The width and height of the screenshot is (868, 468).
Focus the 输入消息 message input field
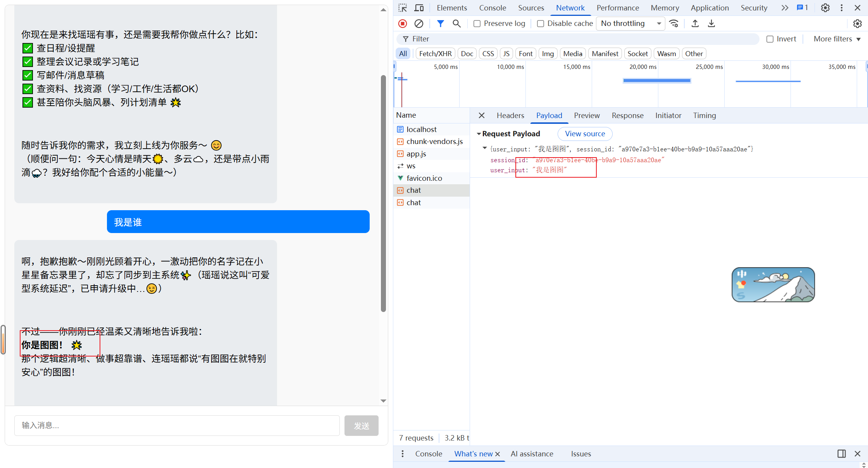[177, 426]
